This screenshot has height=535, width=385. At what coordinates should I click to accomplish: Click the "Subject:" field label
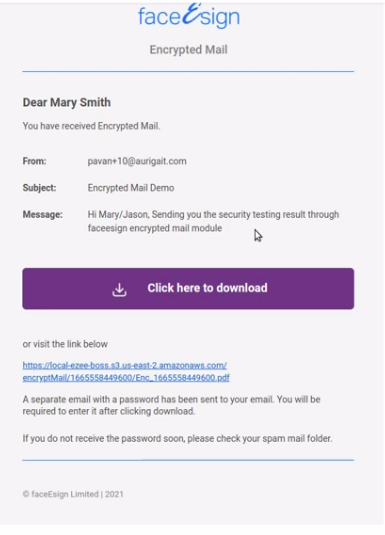point(39,188)
